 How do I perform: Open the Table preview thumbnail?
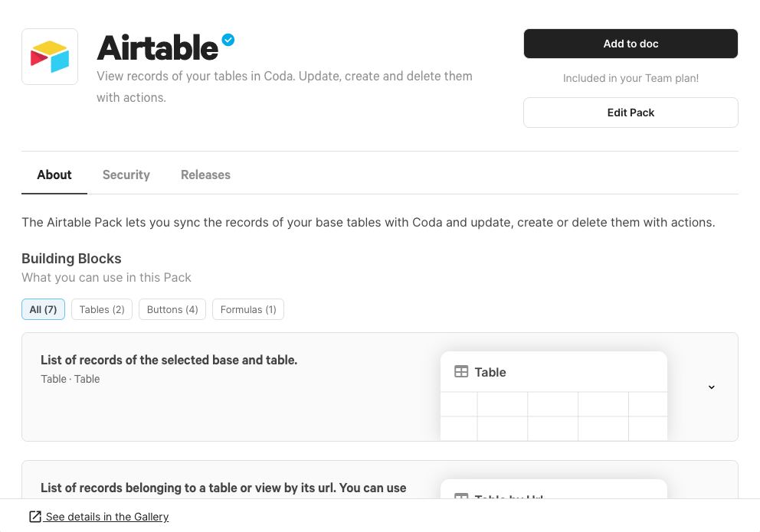tap(553, 396)
